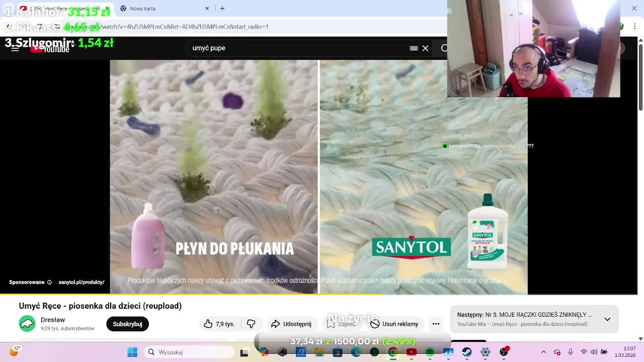This screenshot has width=644, height=362.
Task: Open Steam from the taskbar
Action: (467, 352)
